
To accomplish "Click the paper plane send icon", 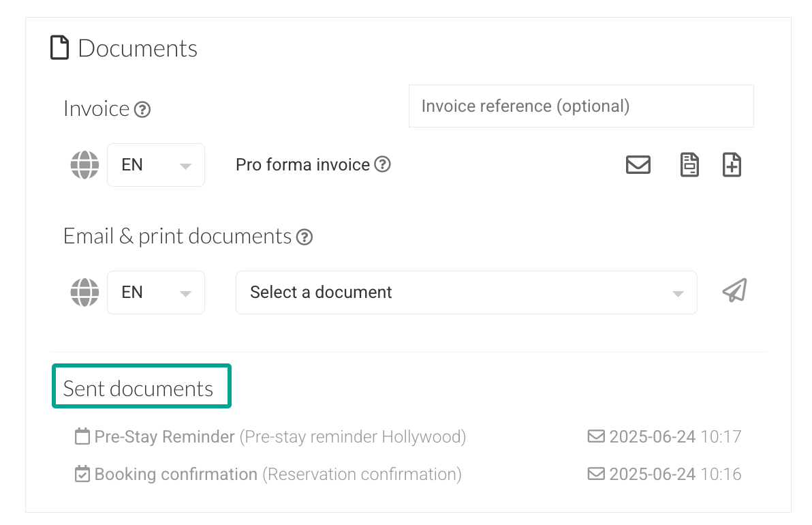I will point(734,291).
